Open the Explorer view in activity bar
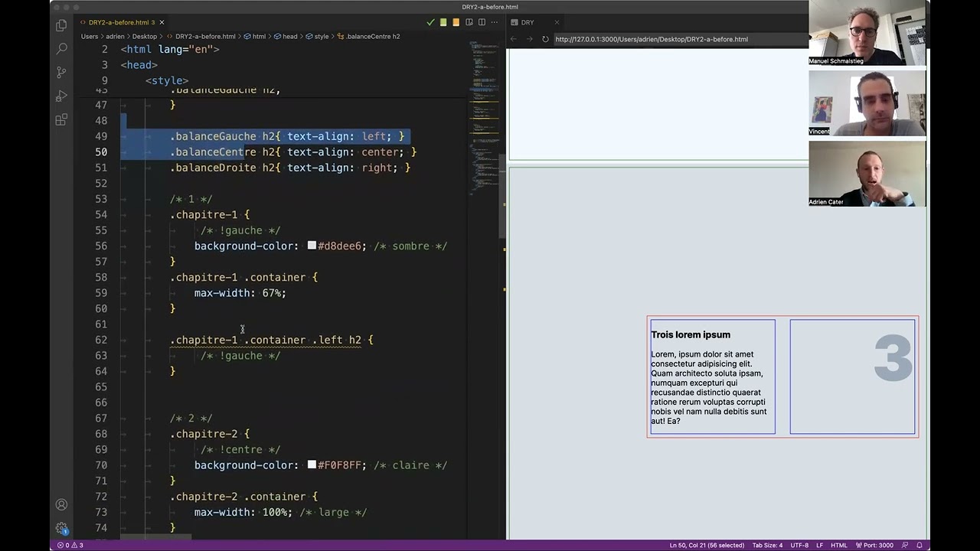 point(61,25)
